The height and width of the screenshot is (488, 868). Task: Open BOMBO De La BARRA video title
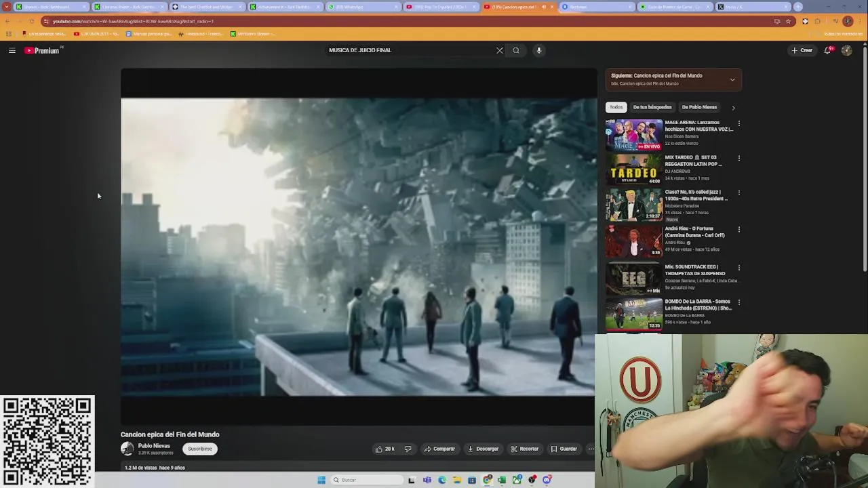coord(698,304)
